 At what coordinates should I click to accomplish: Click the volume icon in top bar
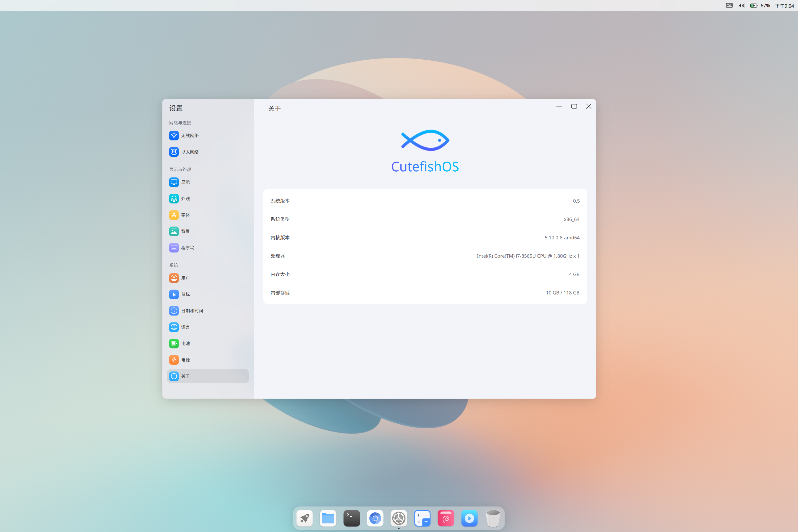[x=741, y=5]
